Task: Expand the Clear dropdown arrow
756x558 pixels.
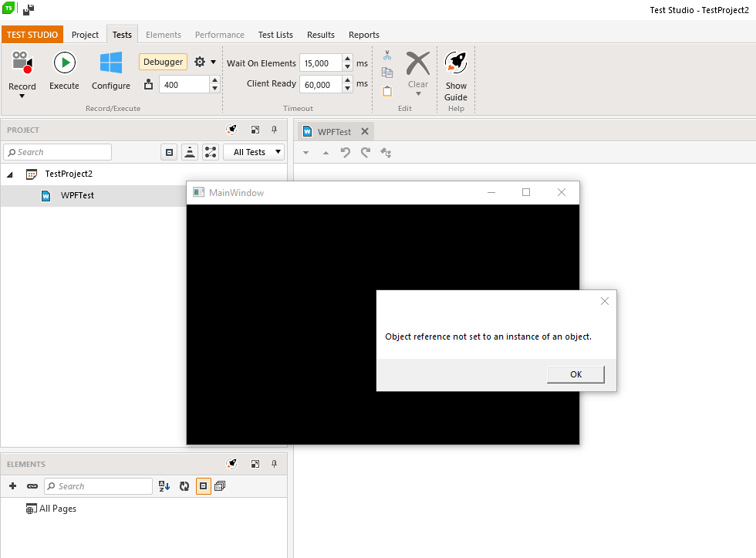Action: click(x=418, y=94)
